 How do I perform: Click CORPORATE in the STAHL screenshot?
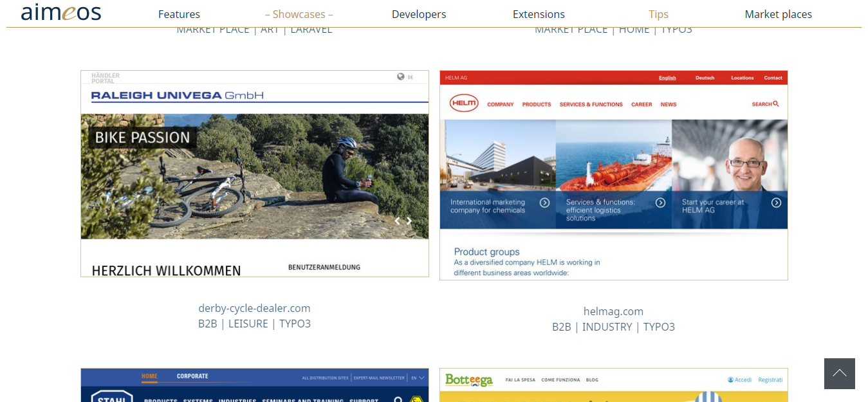pyautogui.click(x=192, y=376)
